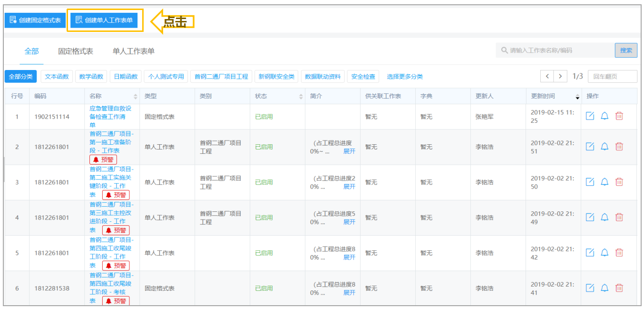Delete row 2 第一施工准备阶段 工作表

coord(619,147)
